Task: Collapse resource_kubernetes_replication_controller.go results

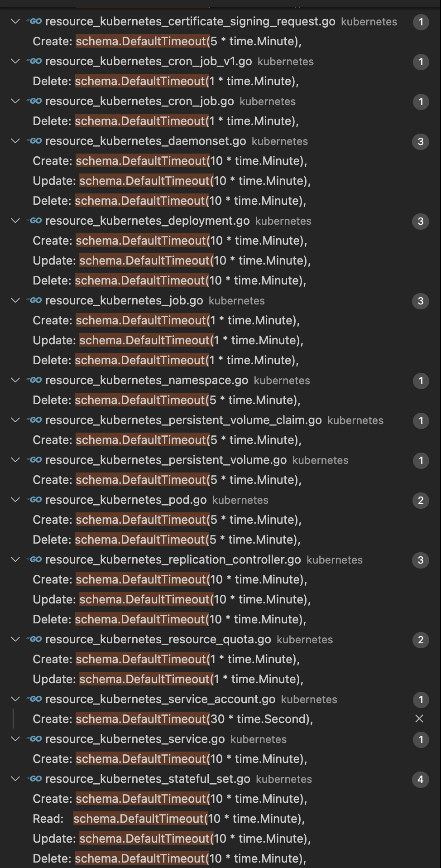Action: tap(15, 559)
